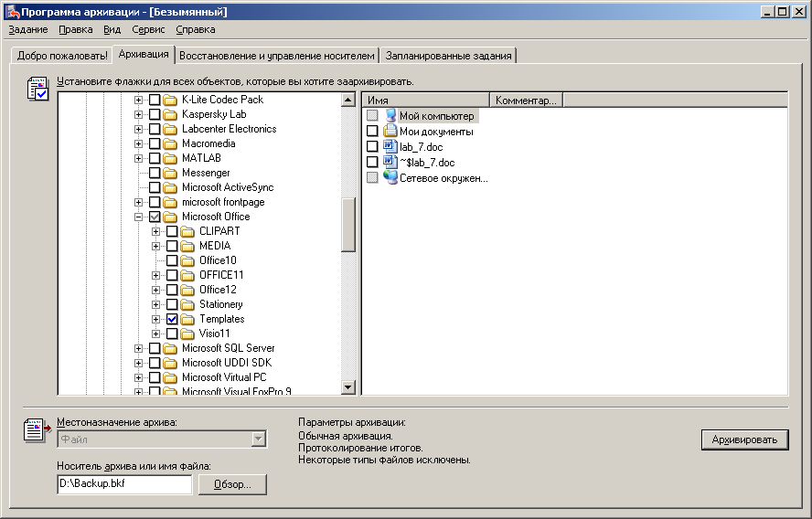Click the Stationery folder icon
This screenshot has height=519, width=812.
tap(187, 304)
